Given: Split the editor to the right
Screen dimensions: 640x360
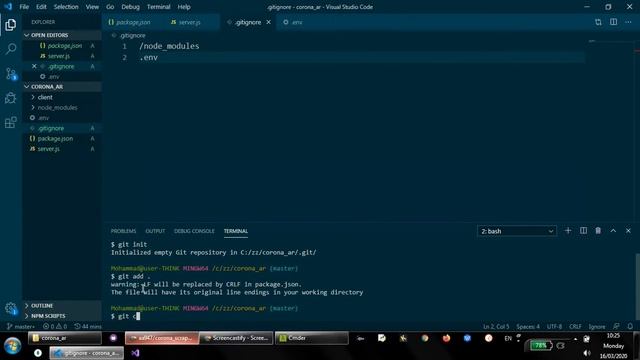Looking at the screenshot, I should 613,22.
